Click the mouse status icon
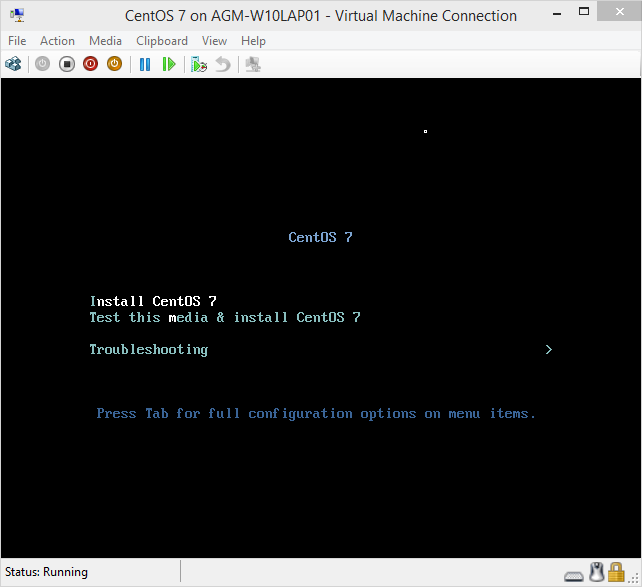Screen dimensions: 642x587 point(597,572)
